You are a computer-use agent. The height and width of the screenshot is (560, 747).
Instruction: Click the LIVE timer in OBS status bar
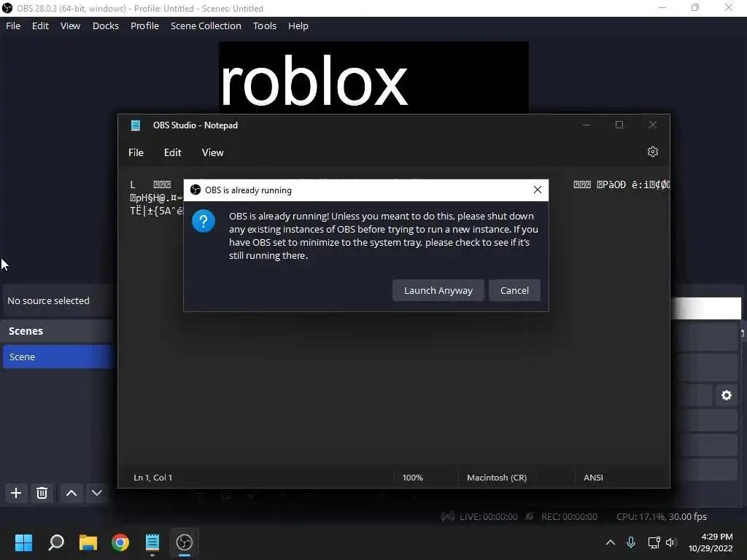coord(488,517)
